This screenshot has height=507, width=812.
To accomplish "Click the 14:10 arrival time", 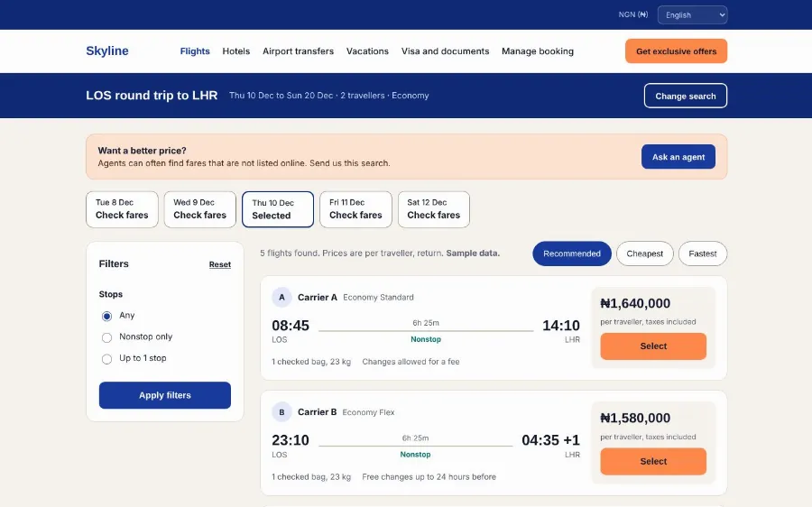I will 561,326.
